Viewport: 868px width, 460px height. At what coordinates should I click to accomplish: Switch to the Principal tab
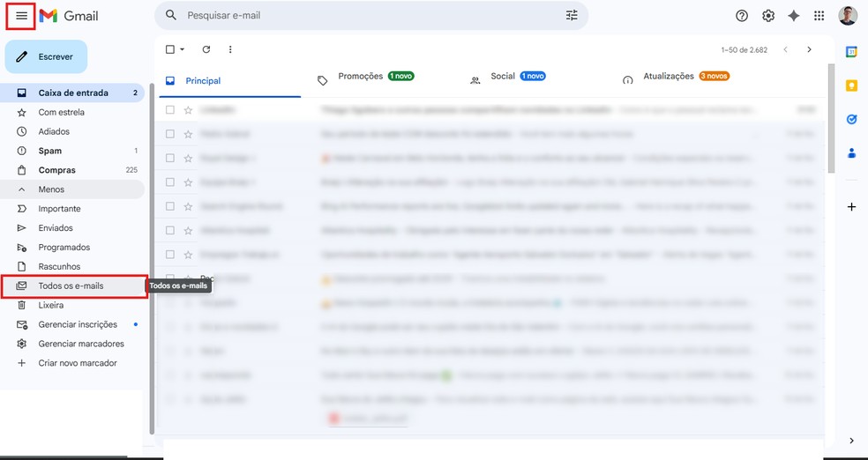(229, 81)
